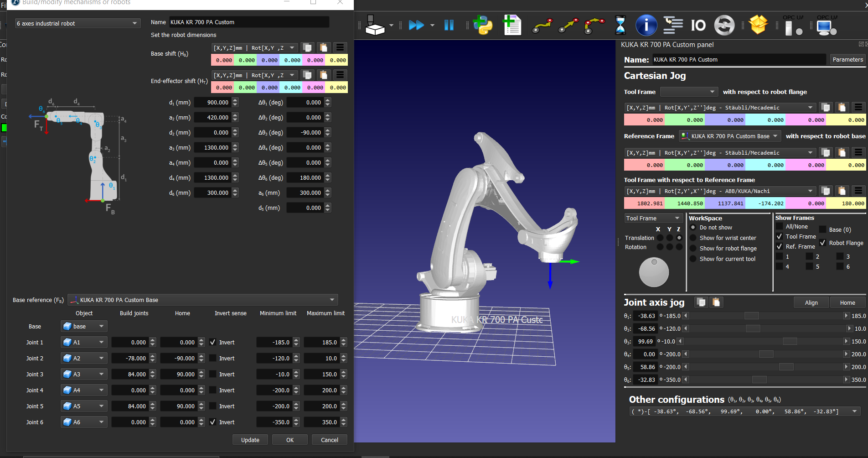Click the Update button
This screenshot has width=868, height=458.
click(x=250, y=440)
